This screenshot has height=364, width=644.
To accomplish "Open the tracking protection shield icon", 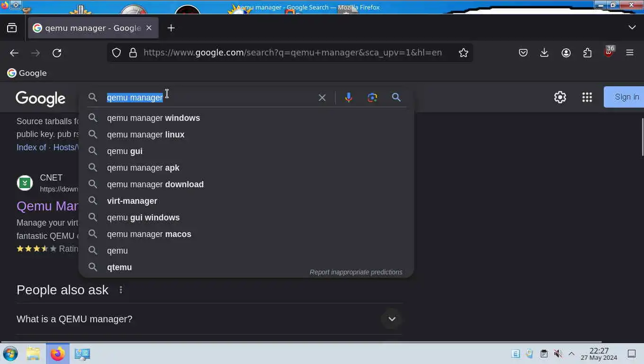I will (x=116, y=53).
